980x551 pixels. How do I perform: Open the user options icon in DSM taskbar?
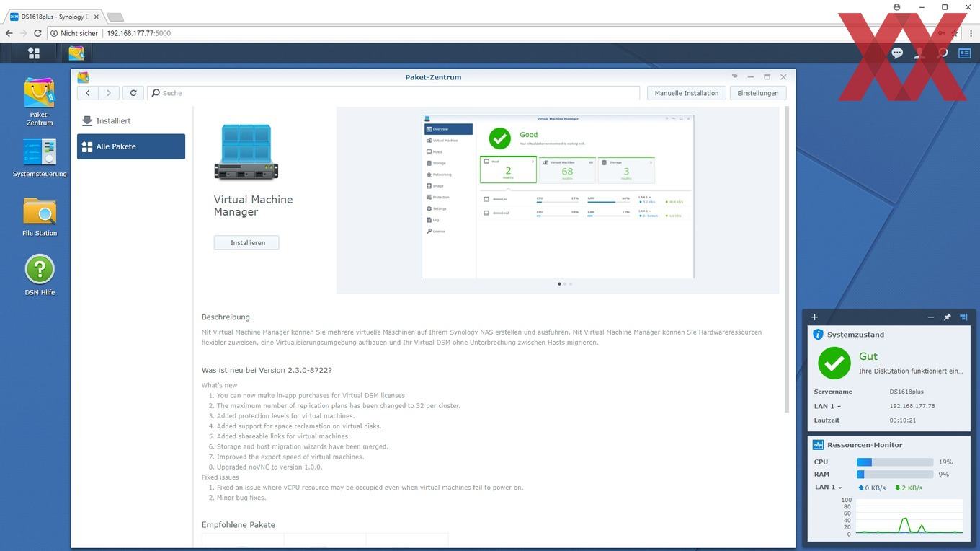pyautogui.click(x=919, y=53)
